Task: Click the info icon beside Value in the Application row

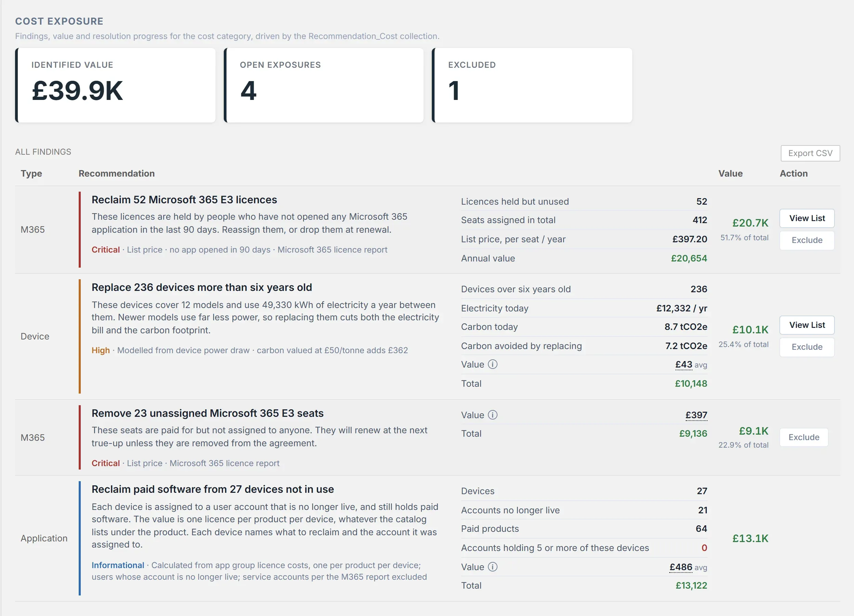Action: point(492,567)
